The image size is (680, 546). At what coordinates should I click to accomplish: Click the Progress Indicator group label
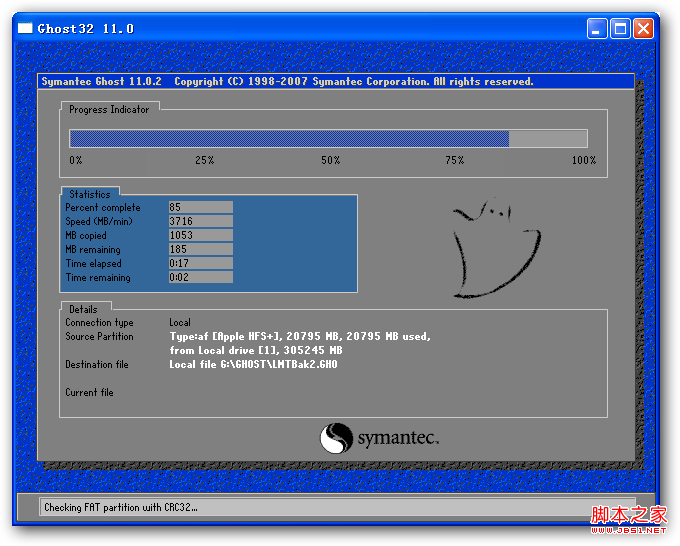pos(109,109)
